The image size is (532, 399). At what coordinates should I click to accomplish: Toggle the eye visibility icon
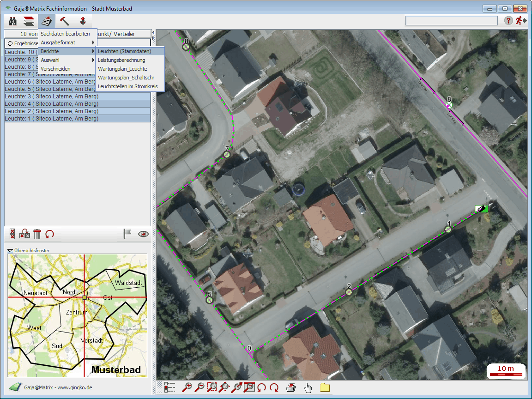144,234
